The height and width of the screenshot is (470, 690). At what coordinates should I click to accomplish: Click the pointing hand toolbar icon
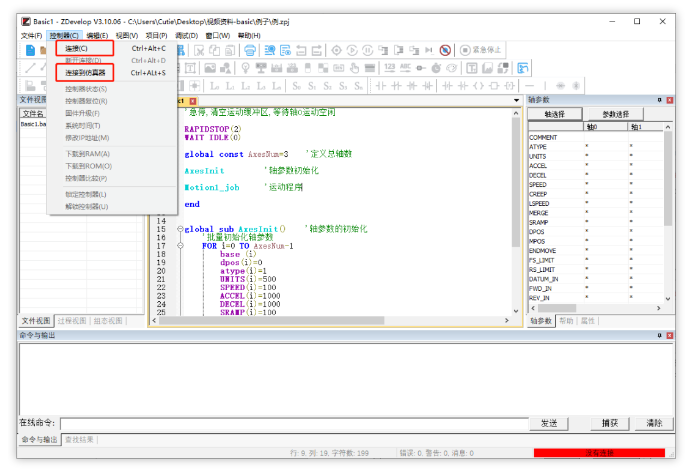point(354,68)
